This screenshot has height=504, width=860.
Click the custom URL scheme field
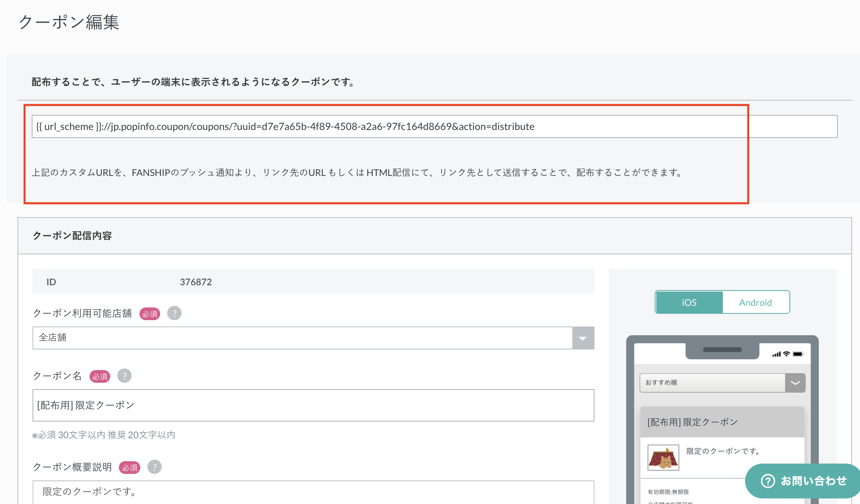[434, 126]
